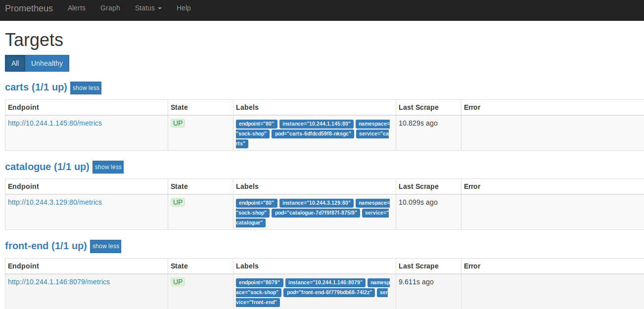Image resolution: width=644 pixels, height=309 pixels.
Task: Collapse the catalogue section via show less
Action: pos(108,167)
